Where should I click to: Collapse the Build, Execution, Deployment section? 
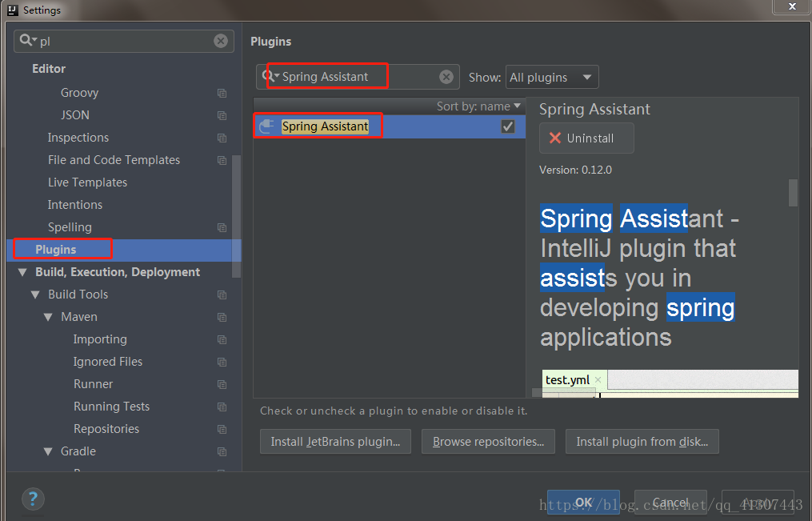[22, 272]
